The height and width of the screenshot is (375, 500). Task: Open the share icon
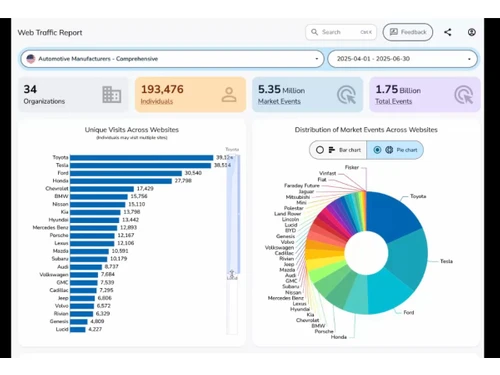(448, 32)
